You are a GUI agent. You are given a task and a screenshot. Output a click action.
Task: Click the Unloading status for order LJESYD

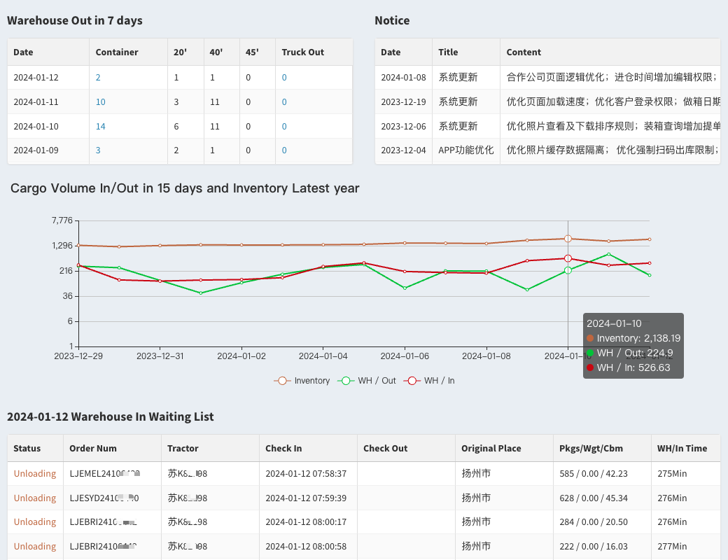[x=35, y=498]
